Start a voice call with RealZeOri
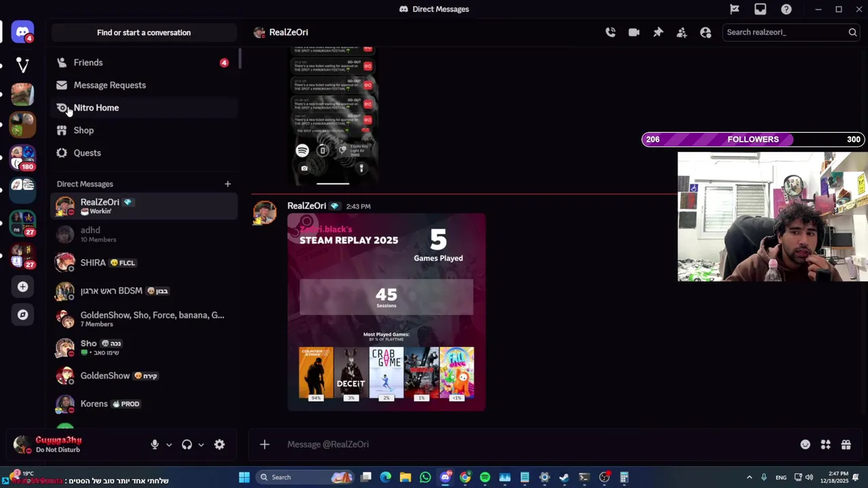 [x=610, y=32]
